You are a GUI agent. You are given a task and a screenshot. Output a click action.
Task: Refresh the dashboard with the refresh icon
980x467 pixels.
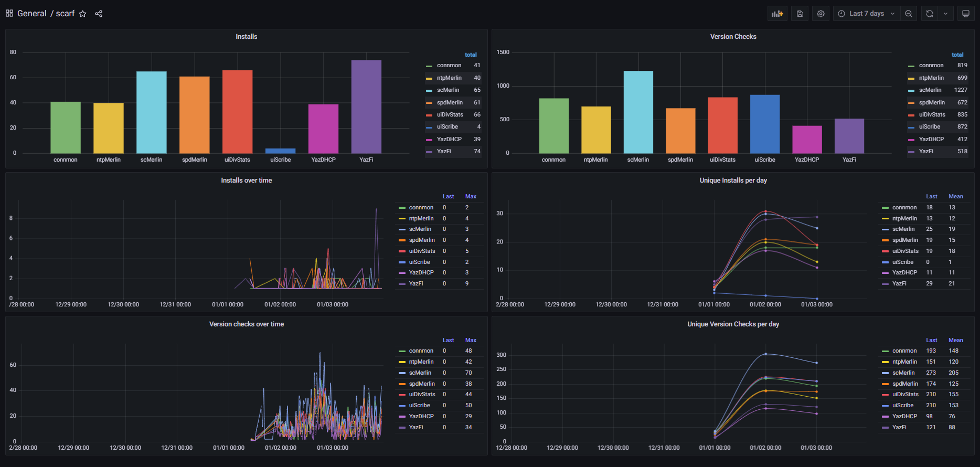(x=930, y=14)
